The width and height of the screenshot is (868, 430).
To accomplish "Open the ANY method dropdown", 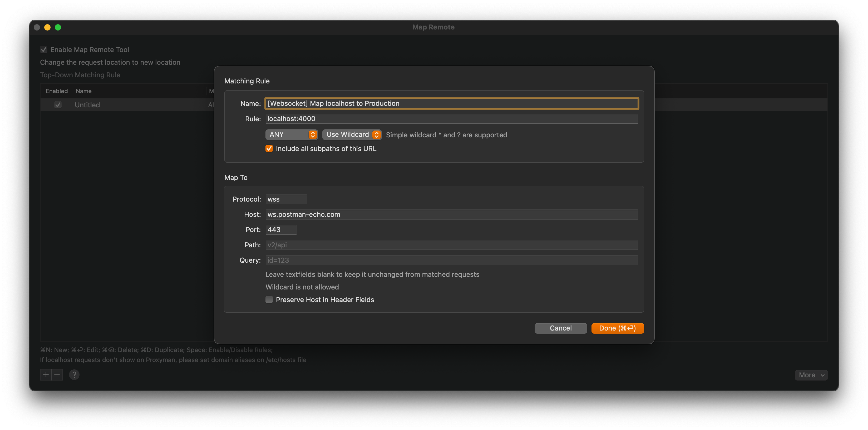I will [x=292, y=134].
